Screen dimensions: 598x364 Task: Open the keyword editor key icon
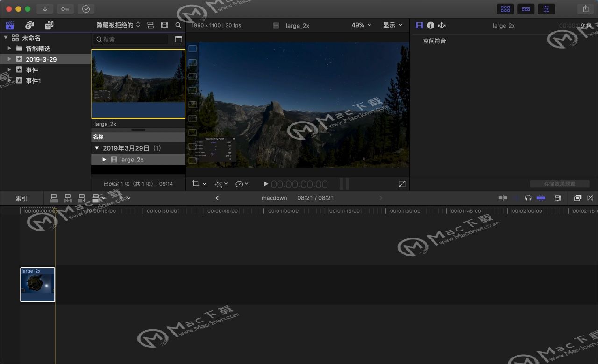coord(65,9)
